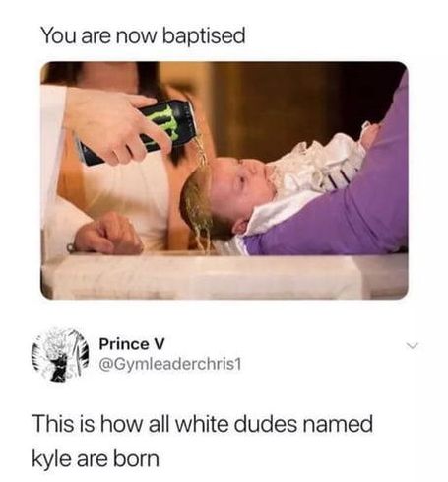Click the "You are now" caption text
Screen dimensions: 448x482
[x=99, y=35]
